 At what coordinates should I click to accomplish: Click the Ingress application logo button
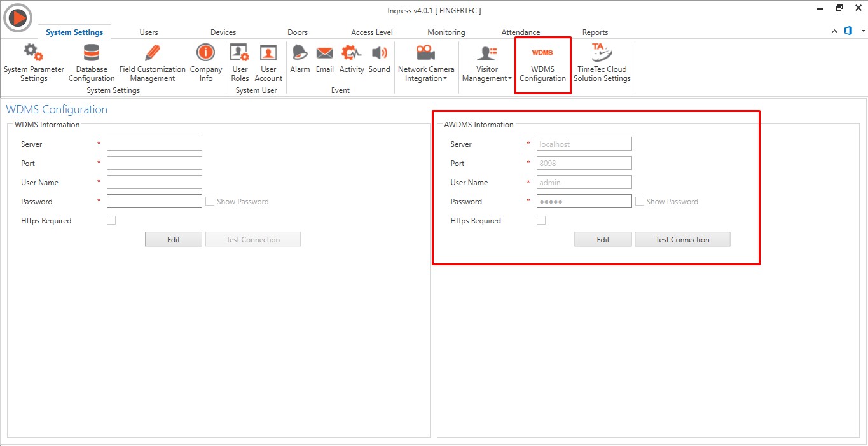coord(18,17)
